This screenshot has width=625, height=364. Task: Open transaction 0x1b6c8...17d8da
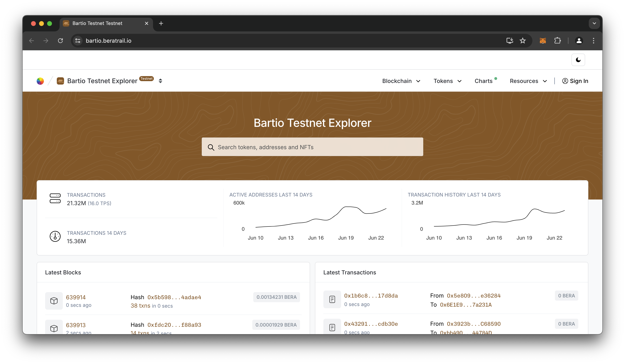coord(371,296)
